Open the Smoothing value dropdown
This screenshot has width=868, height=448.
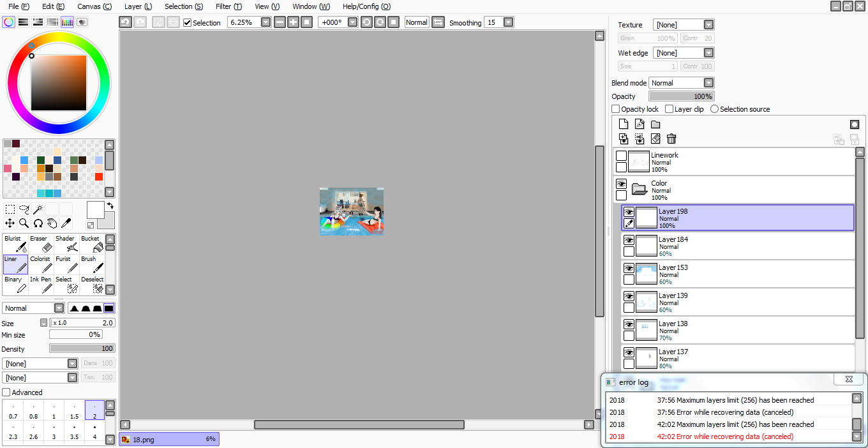tap(508, 22)
